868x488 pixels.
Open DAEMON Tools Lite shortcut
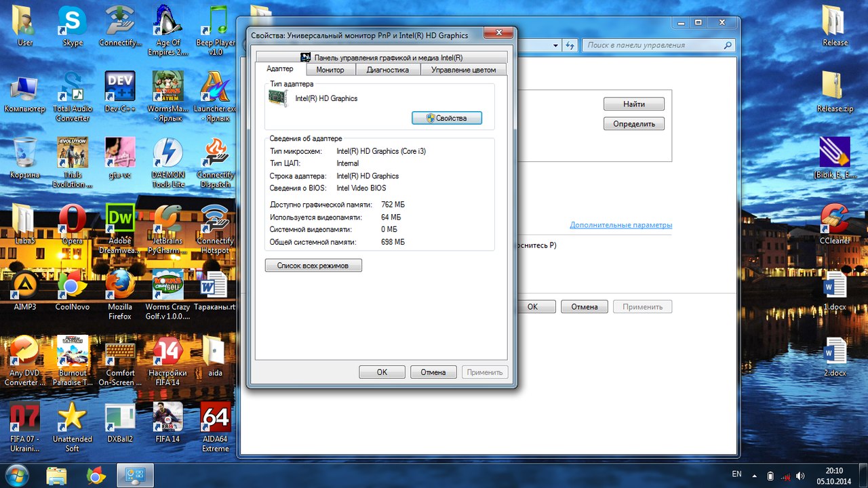(167, 155)
